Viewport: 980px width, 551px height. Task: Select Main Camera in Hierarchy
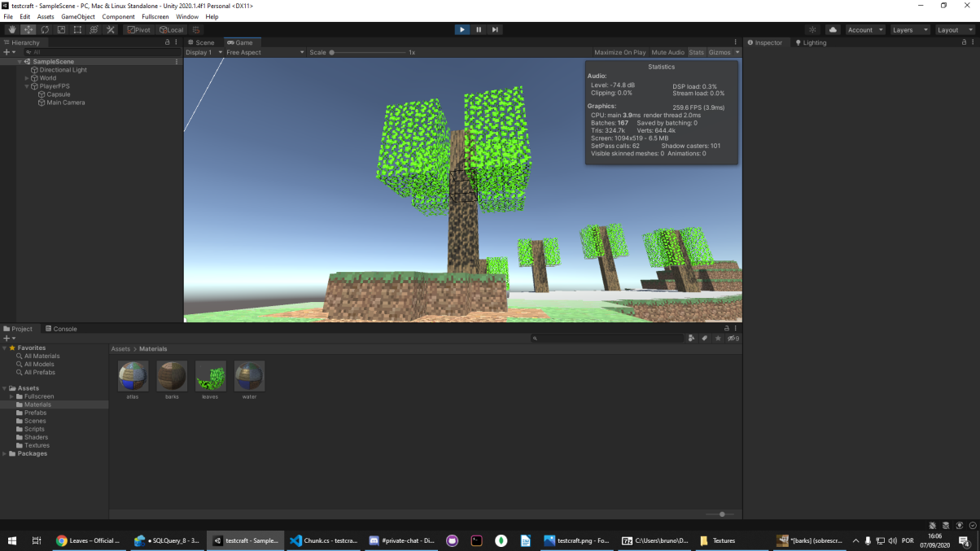pyautogui.click(x=65, y=103)
